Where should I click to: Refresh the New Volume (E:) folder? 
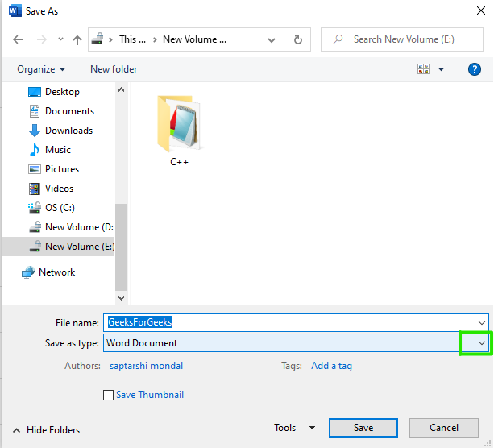coord(297,39)
